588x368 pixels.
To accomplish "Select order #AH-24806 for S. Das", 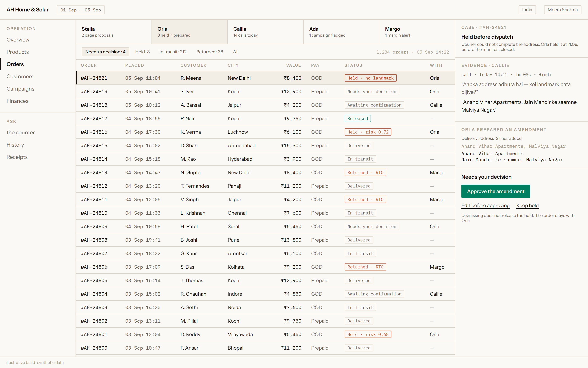I will pos(265,267).
